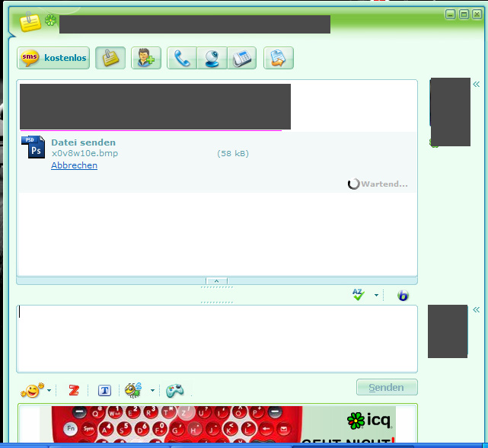Click the PSD file icon of the transfer
The width and height of the screenshot is (488, 448).
point(33,147)
